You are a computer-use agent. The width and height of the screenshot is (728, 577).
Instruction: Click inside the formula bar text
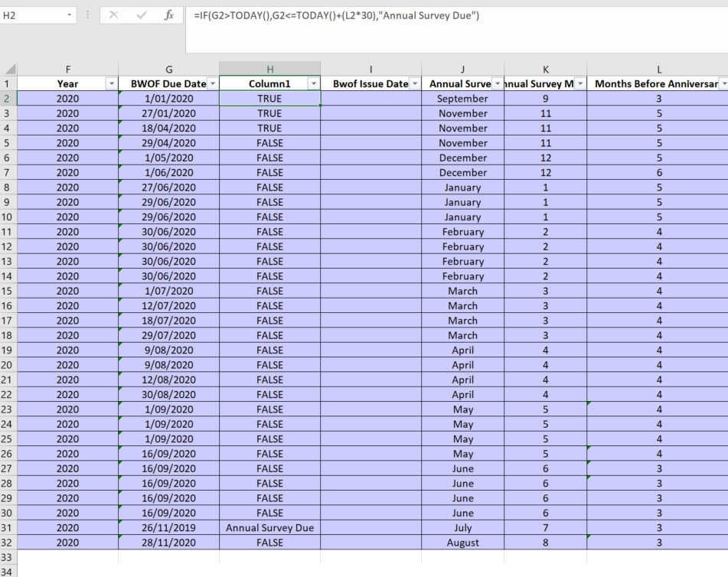coord(337,16)
